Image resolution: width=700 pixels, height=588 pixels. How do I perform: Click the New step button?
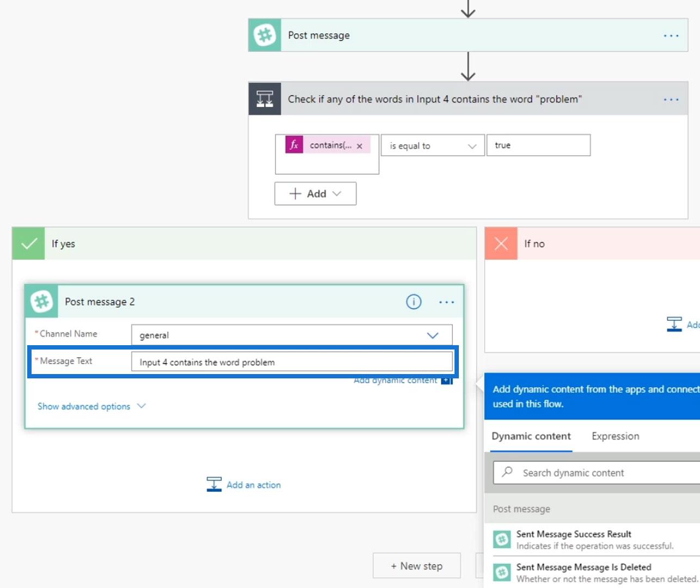click(416, 566)
